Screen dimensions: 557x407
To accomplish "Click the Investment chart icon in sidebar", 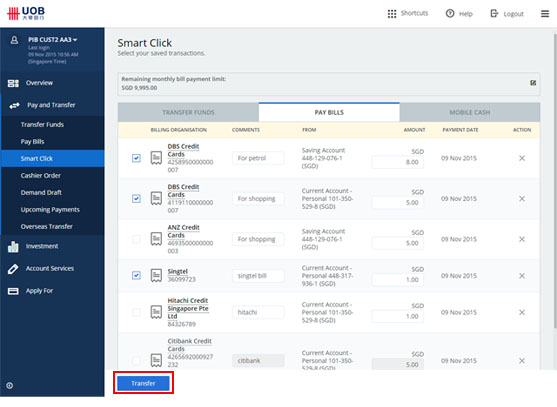I will (13, 246).
